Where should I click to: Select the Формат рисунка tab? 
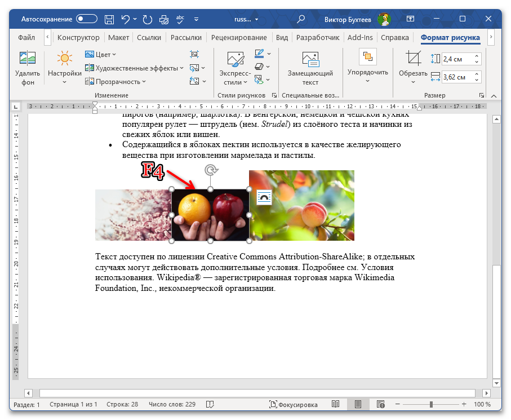click(x=450, y=38)
